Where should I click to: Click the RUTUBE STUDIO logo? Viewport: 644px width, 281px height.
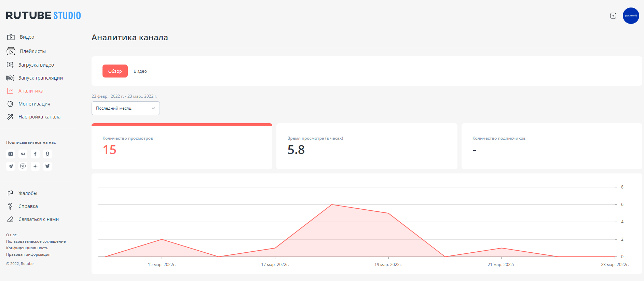coord(43,15)
